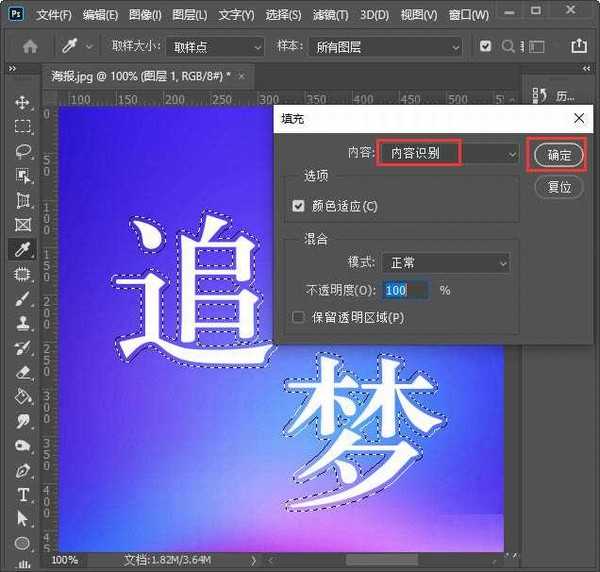
Task: Enable the 保留透明区域 checkbox
Action: pyautogui.click(x=298, y=317)
